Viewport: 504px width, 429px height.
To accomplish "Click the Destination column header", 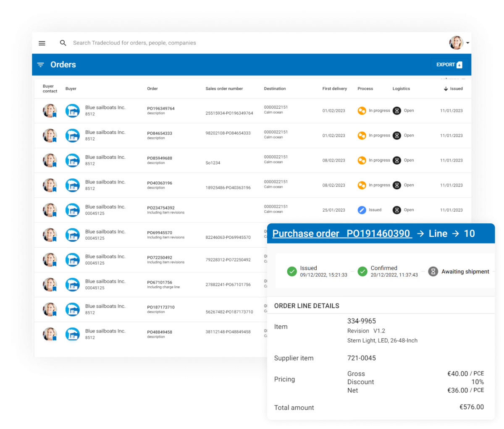I will click(275, 89).
